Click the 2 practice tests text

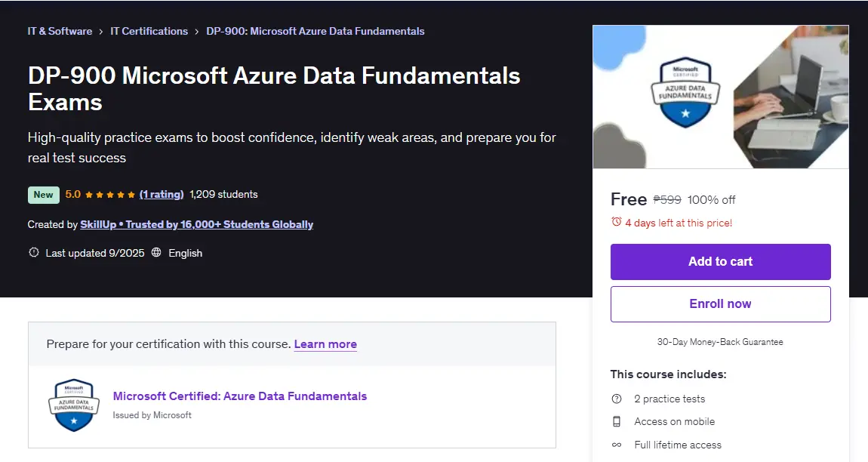[x=669, y=399]
